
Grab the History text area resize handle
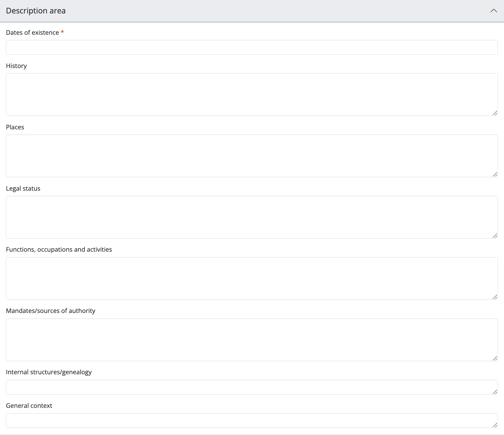coord(495,113)
